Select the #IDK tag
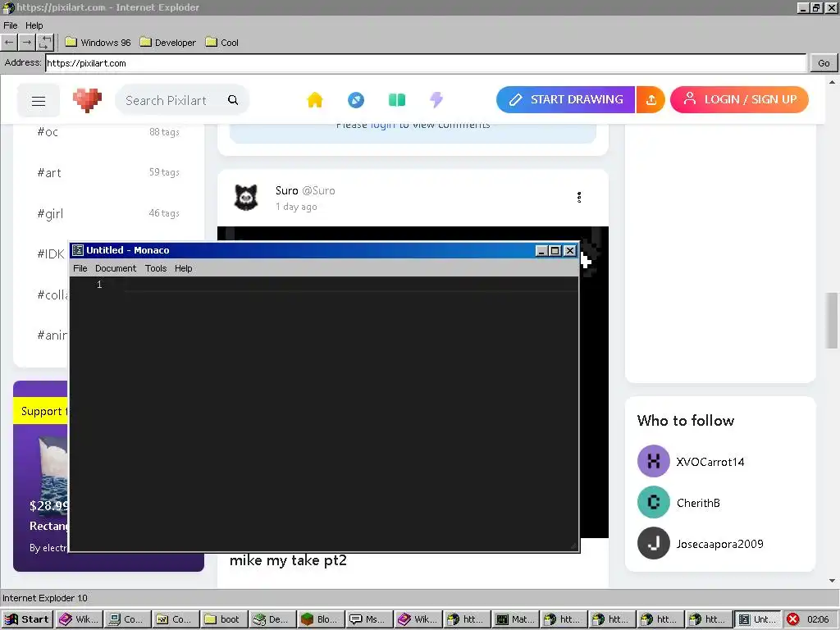The width and height of the screenshot is (840, 630). [x=51, y=254]
